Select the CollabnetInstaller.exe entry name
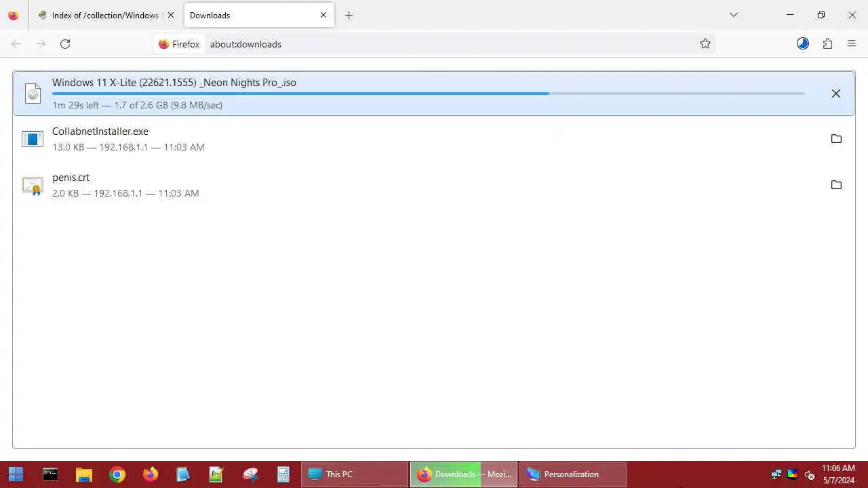The width and height of the screenshot is (868, 488). [100, 131]
